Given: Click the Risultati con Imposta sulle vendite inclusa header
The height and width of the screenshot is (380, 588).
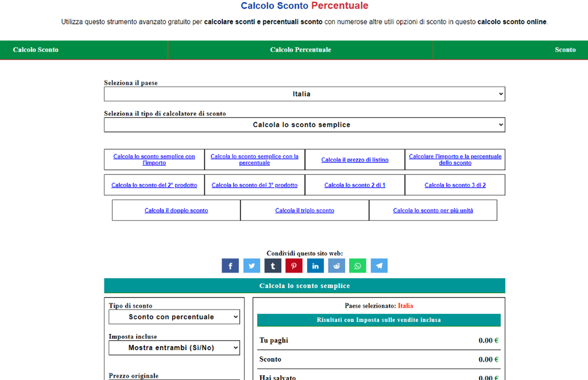Looking at the screenshot, I should tap(379, 320).
